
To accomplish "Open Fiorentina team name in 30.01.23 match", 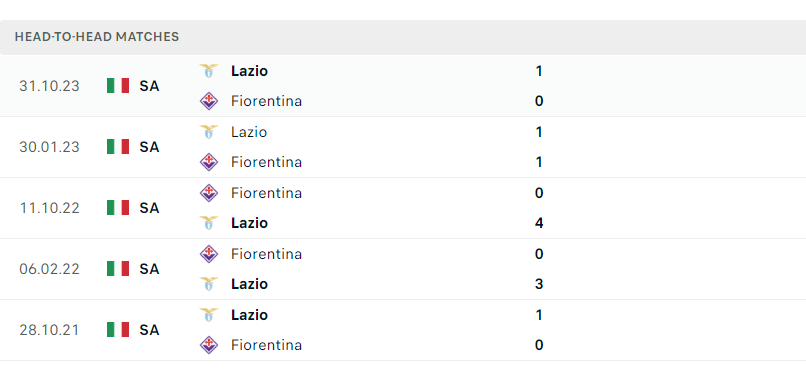I will click(266, 162).
